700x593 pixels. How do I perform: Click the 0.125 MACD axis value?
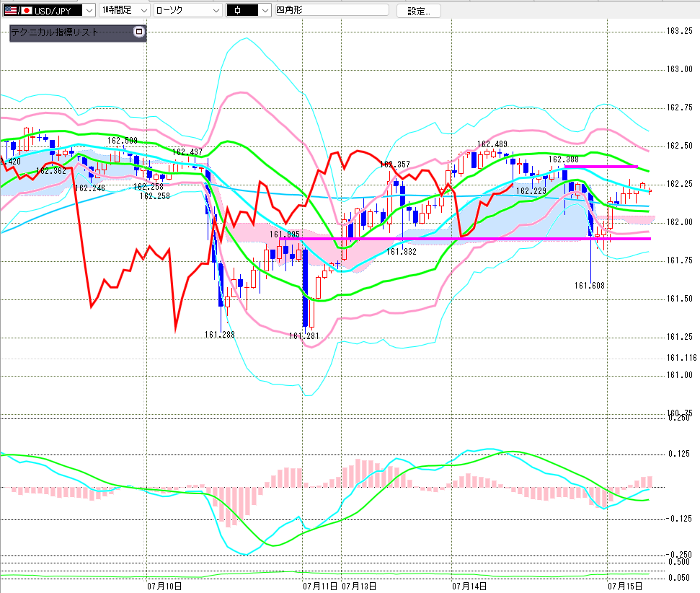click(679, 454)
